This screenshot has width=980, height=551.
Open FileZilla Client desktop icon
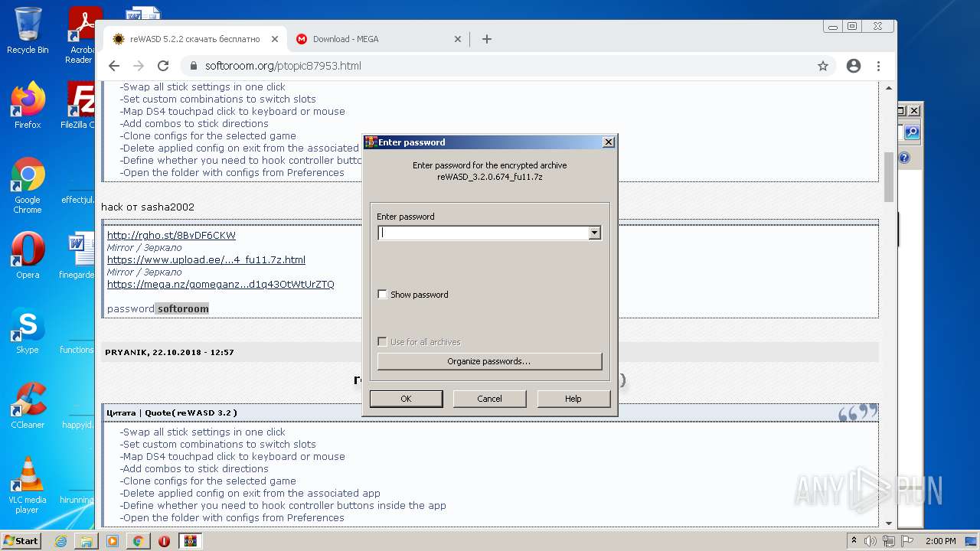click(79, 106)
